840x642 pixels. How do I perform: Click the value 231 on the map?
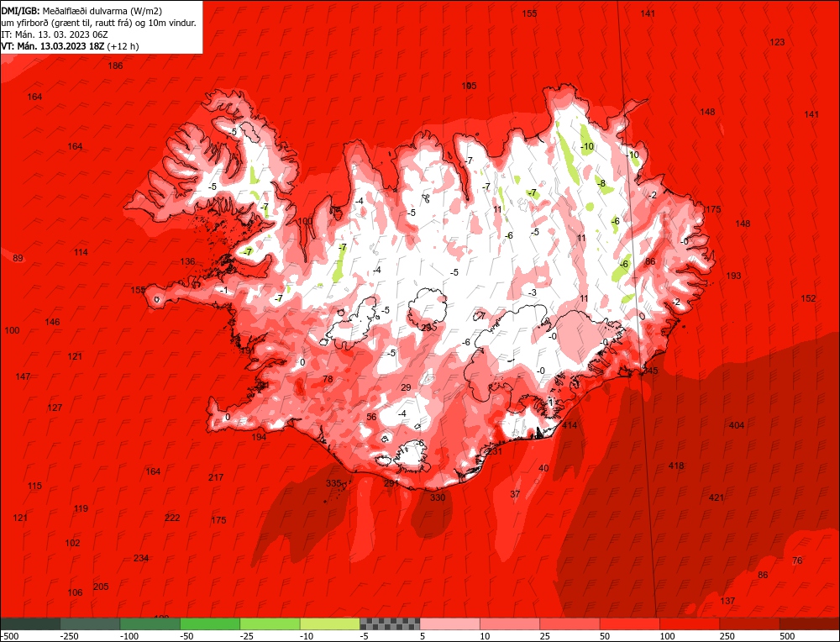[495, 452]
